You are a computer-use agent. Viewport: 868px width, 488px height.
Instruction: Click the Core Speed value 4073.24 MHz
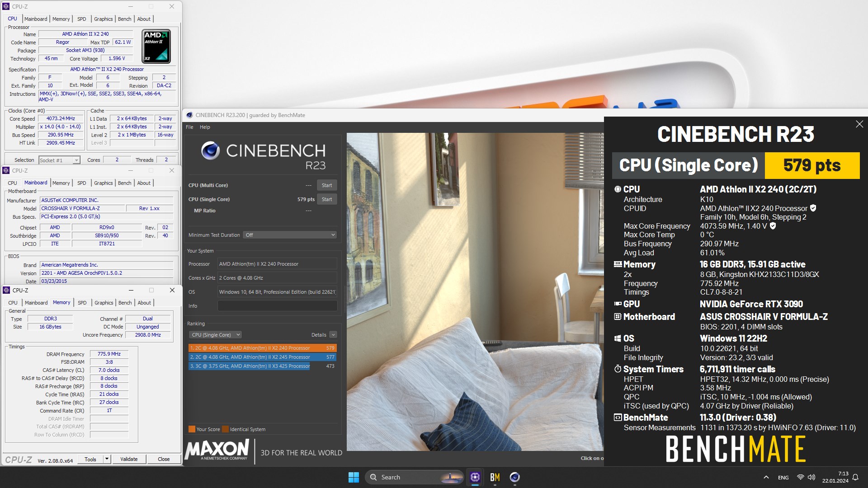(61, 118)
